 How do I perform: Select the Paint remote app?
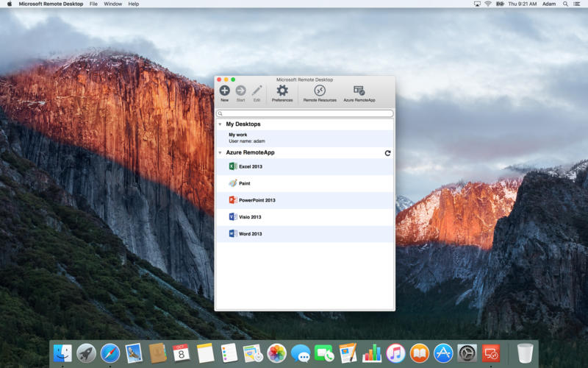point(244,183)
